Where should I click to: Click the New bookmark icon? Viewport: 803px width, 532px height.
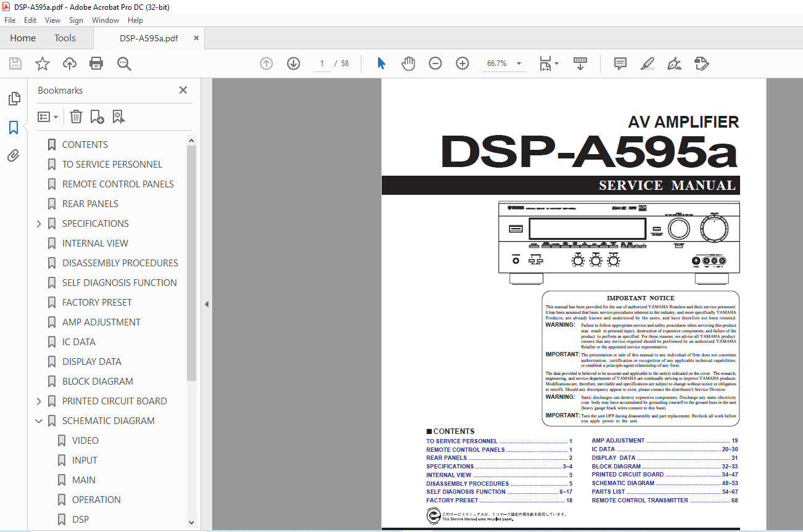(97, 117)
